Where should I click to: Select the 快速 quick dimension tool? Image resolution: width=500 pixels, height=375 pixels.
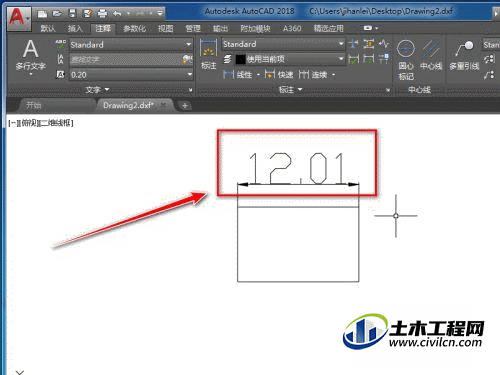tap(279, 74)
